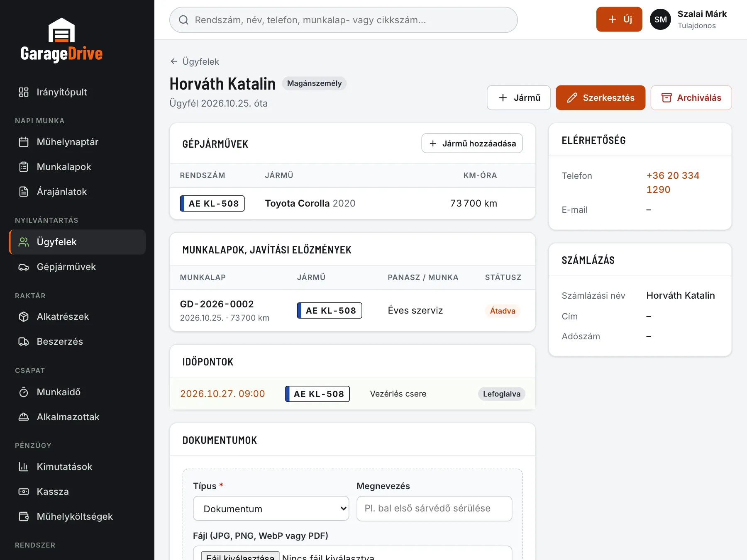The height and width of the screenshot is (560, 747).
Task: Click the SM user avatar
Action: click(660, 19)
